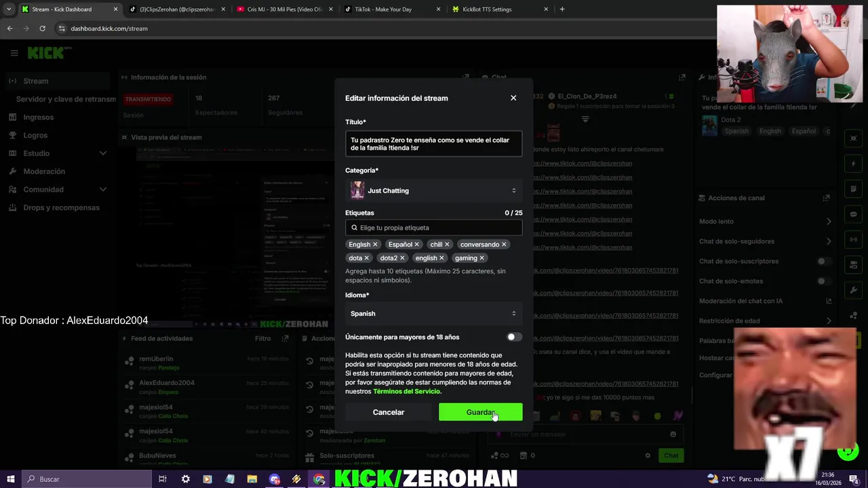The image size is (868, 488).
Task: Click the chat bubble icon in right rail
Action: tap(854, 214)
